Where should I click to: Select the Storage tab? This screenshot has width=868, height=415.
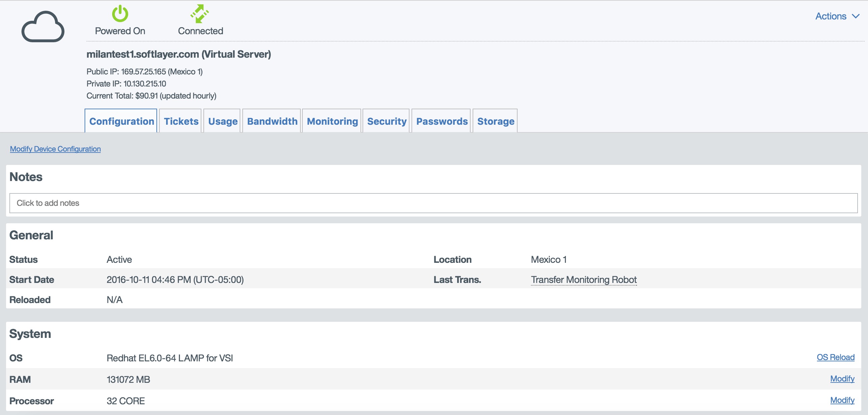[x=495, y=121]
